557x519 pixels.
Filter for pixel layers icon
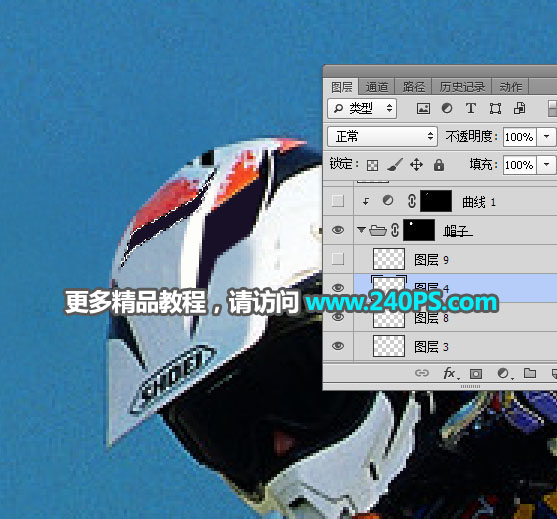click(x=423, y=108)
